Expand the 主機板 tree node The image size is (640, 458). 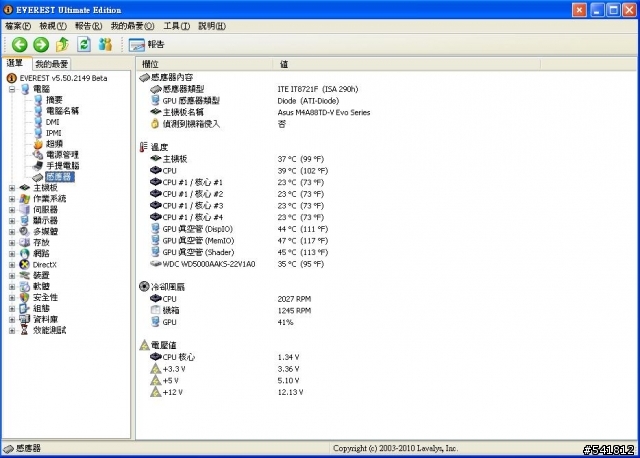tap(12, 188)
